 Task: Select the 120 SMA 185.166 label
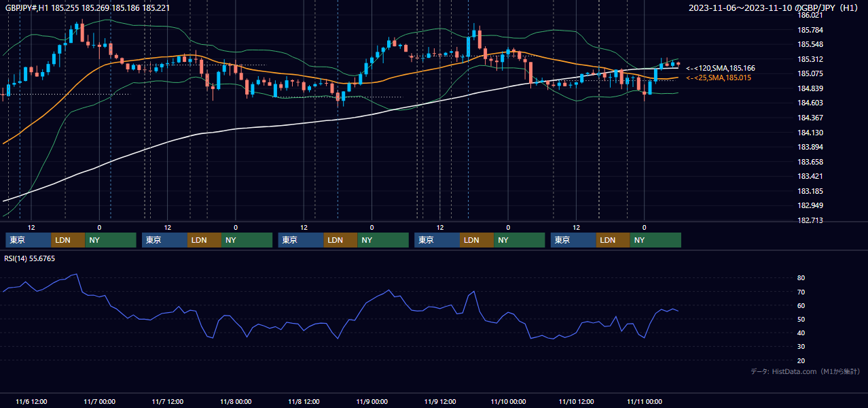tap(721, 68)
